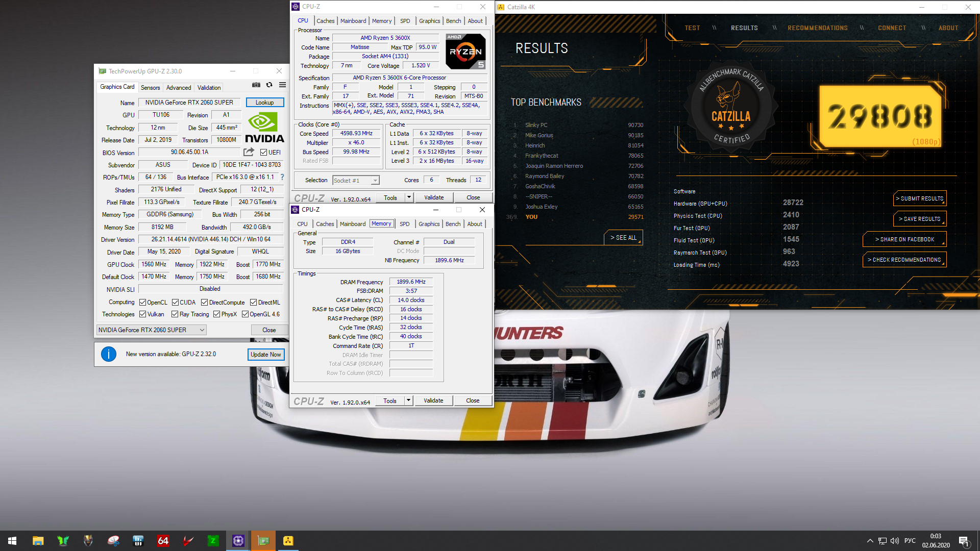Open File Explorer from taskbar
This screenshot has width=980, height=551.
coord(38,541)
